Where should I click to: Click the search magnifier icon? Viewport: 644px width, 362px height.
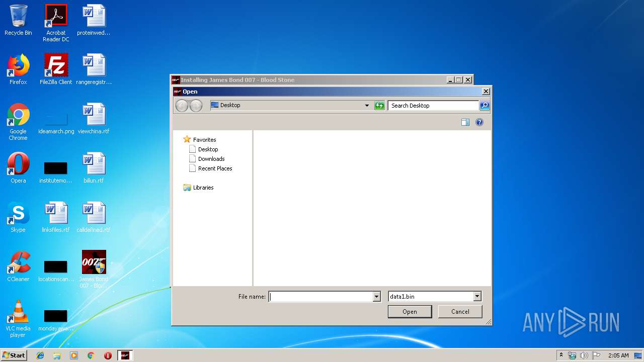(x=484, y=106)
